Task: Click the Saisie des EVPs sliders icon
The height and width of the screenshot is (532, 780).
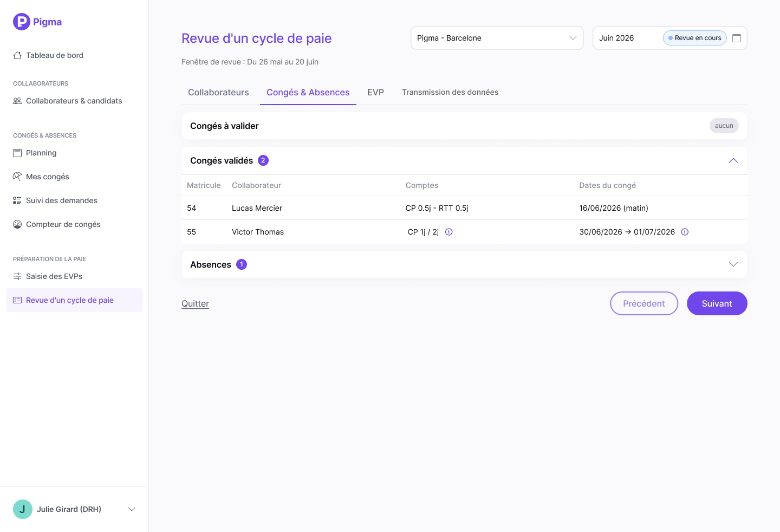Action: click(x=17, y=276)
